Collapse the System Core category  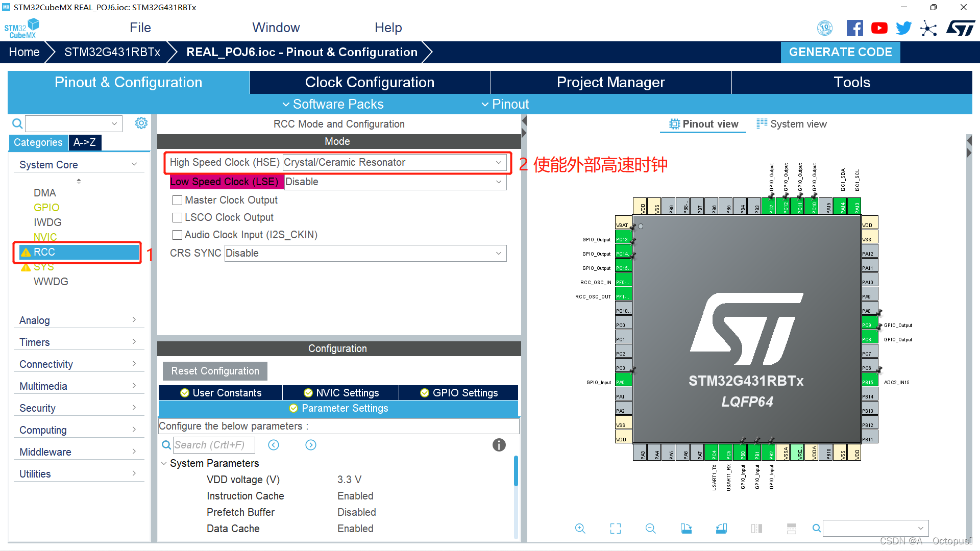tap(79, 164)
